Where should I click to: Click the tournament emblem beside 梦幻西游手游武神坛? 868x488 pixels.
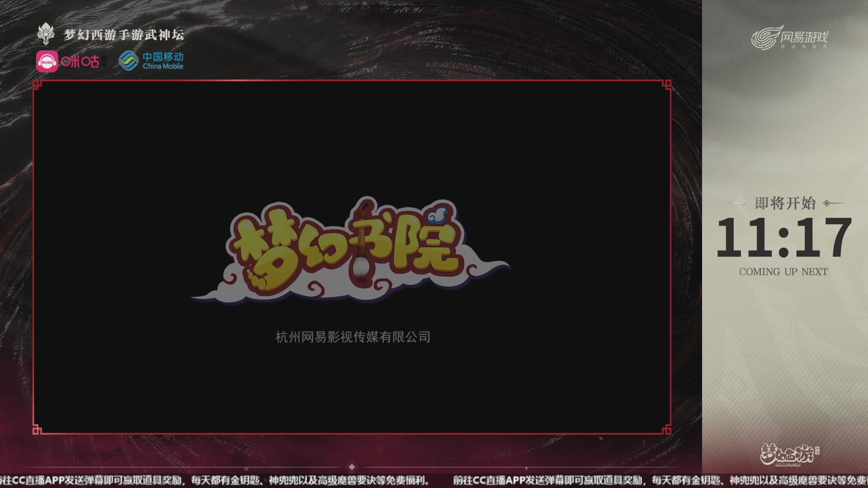(x=46, y=34)
